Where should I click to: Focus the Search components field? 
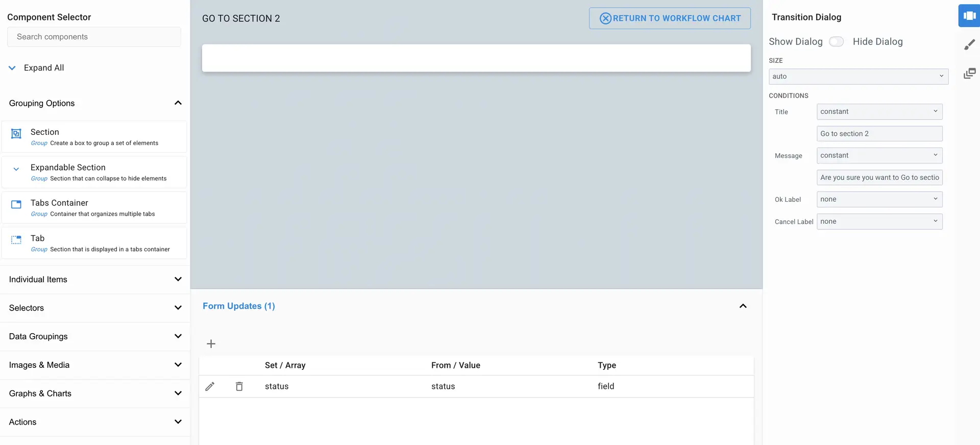(x=94, y=37)
